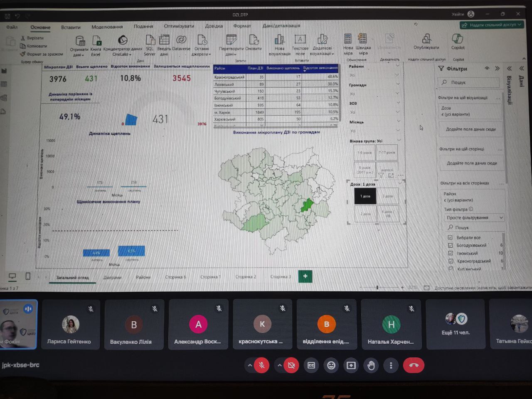Toggle the Вибрати все checkbox
532x399 pixels.
[450, 237]
